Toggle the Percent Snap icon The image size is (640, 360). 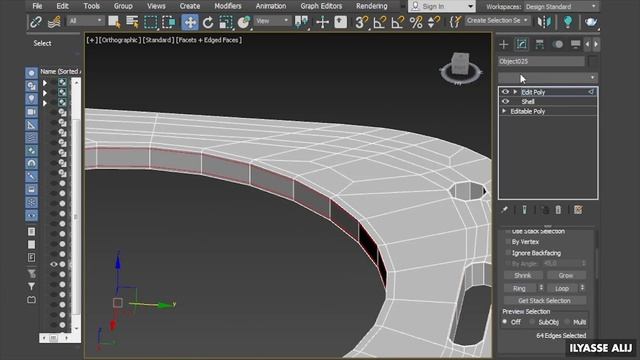(416, 22)
